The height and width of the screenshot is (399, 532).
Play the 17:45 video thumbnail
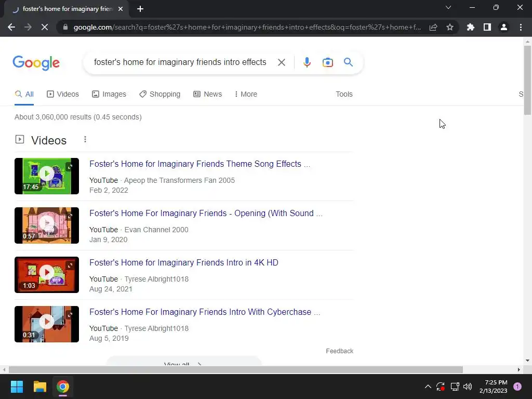[x=47, y=176]
